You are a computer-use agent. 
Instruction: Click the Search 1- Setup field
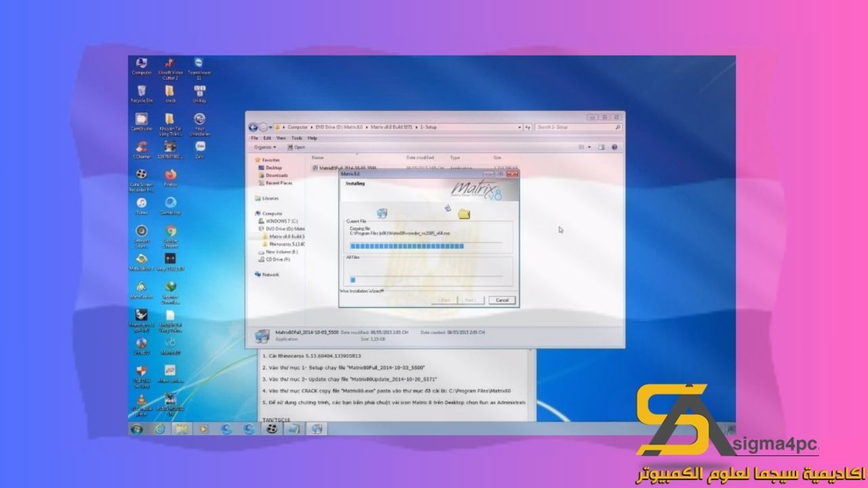click(x=578, y=127)
